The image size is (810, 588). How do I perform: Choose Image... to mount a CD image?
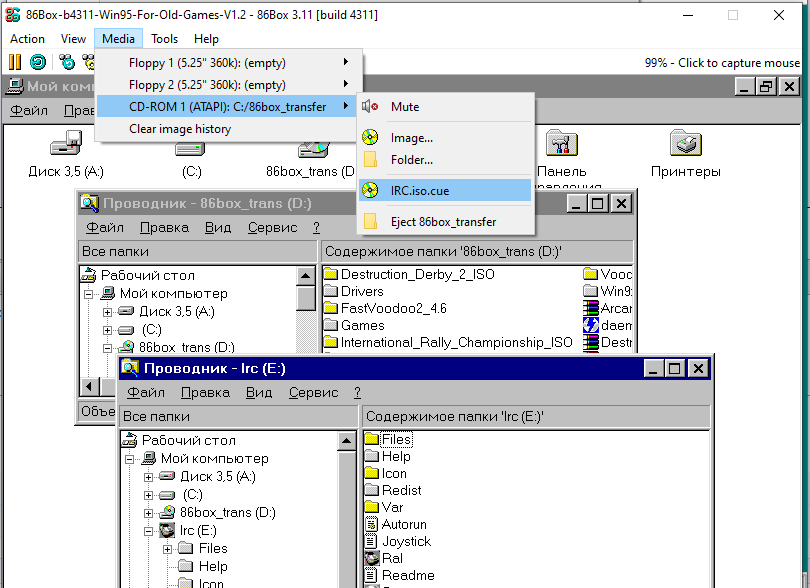(445, 138)
